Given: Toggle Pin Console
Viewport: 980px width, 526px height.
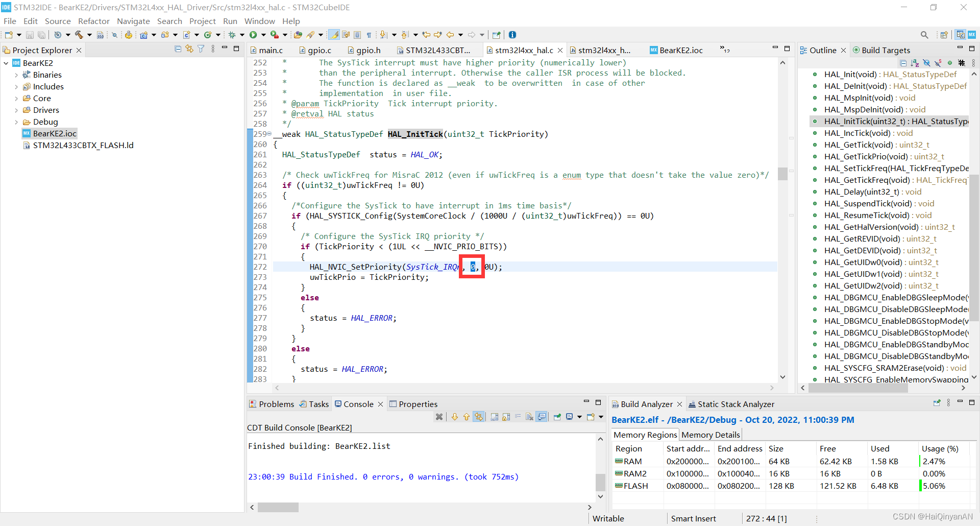Looking at the screenshot, I should [x=557, y=417].
